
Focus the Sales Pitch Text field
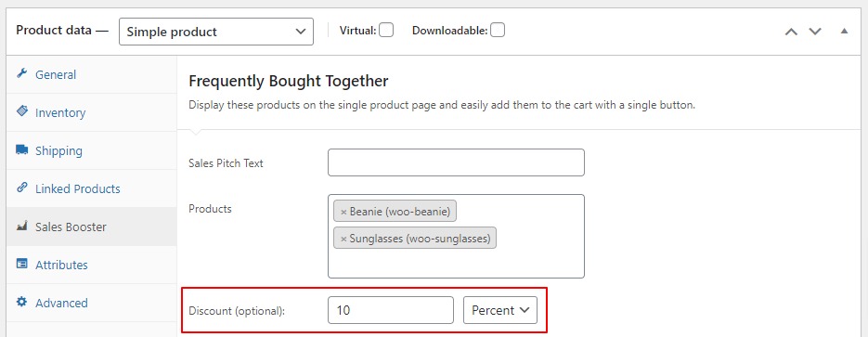click(456, 162)
